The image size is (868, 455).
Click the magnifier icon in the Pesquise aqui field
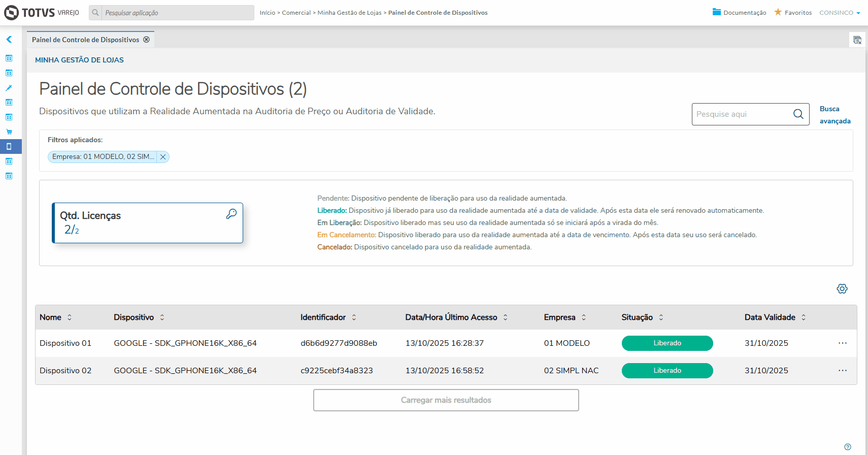(x=798, y=114)
